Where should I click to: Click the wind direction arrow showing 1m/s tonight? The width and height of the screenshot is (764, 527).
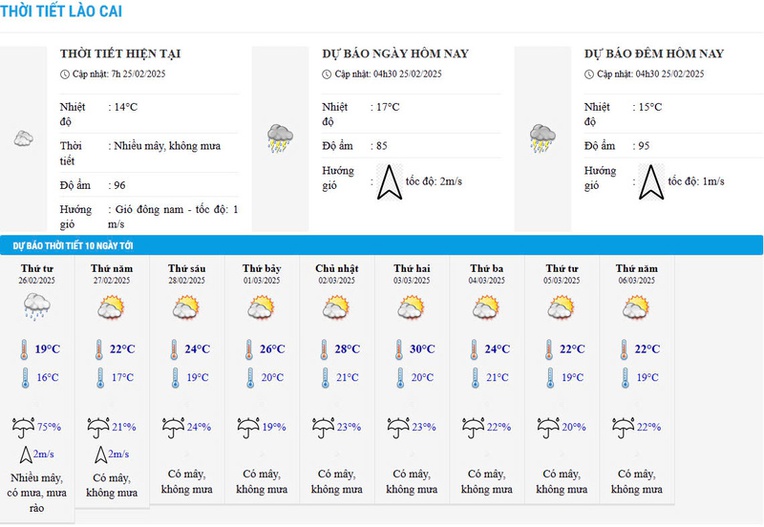click(x=651, y=182)
